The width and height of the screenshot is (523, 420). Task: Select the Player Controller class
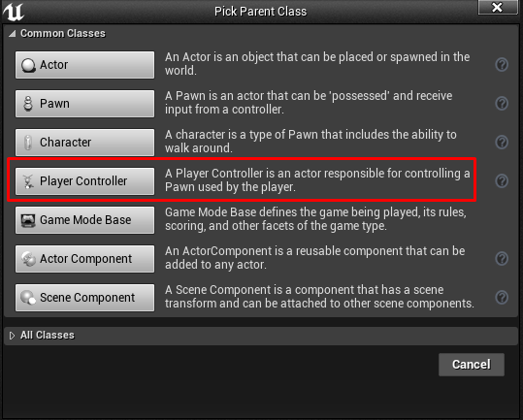click(84, 181)
